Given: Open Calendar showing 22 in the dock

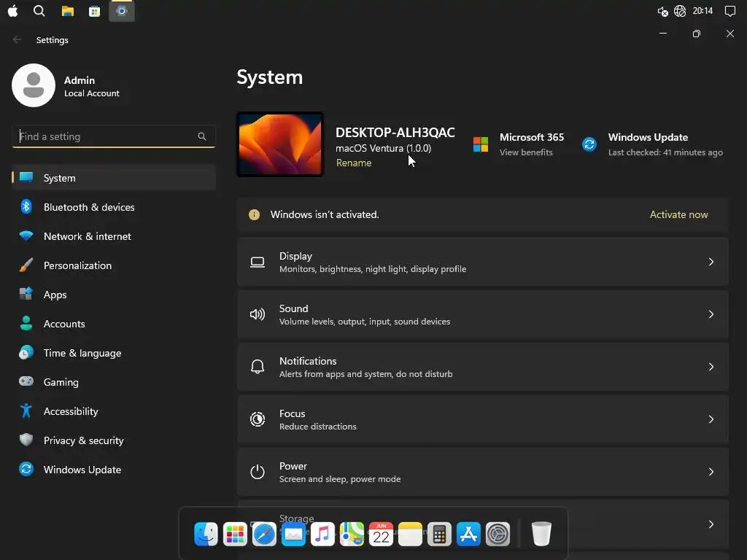Looking at the screenshot, I should point(381,534).
